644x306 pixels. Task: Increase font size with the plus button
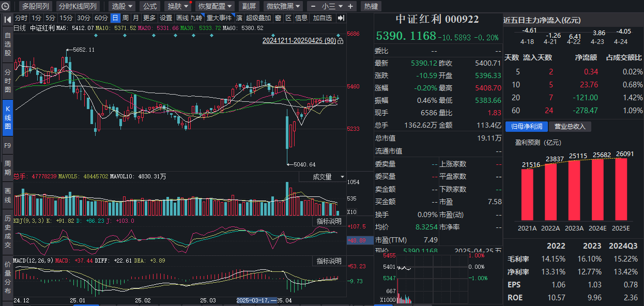(350, 6)
